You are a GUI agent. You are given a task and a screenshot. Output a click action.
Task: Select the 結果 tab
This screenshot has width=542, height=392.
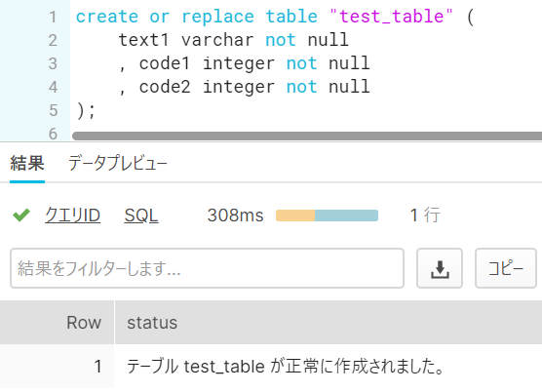coord(27,163)
